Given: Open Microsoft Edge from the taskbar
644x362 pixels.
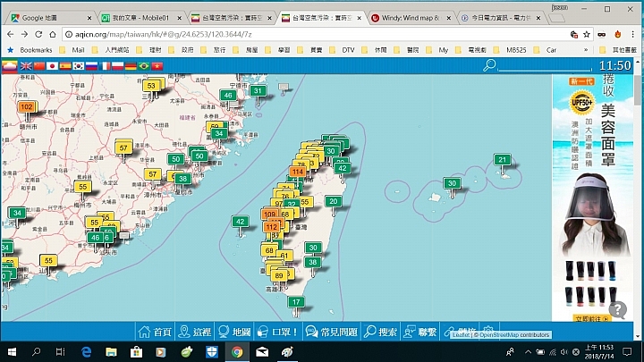Looking at the screenshot, I should 86,352.
